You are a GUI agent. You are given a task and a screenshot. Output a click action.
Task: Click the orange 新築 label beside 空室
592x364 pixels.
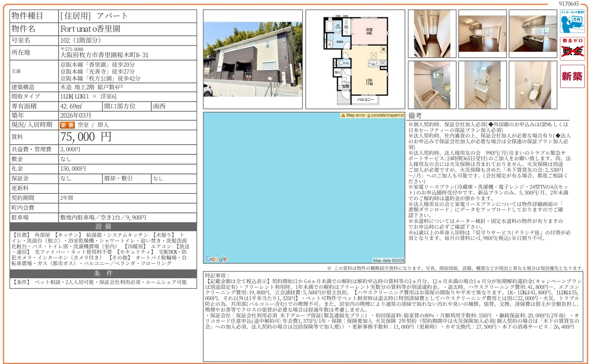67,125
